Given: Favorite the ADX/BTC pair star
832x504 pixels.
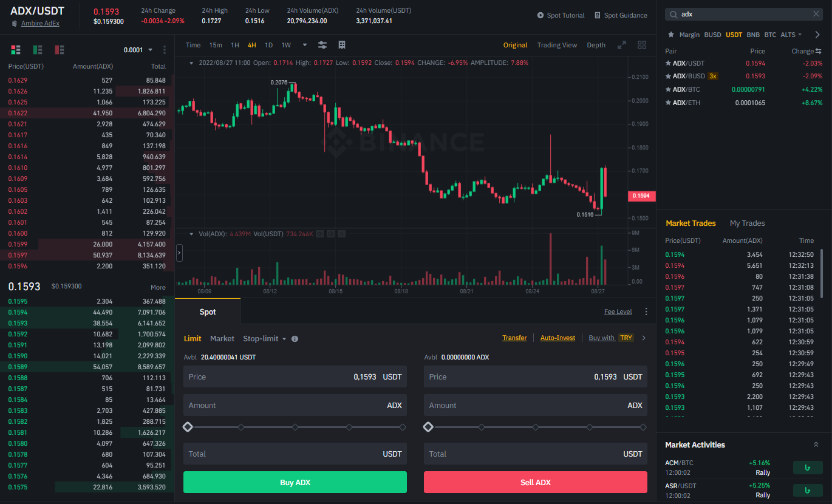Looking at the screenshot, I should (668, 90).
